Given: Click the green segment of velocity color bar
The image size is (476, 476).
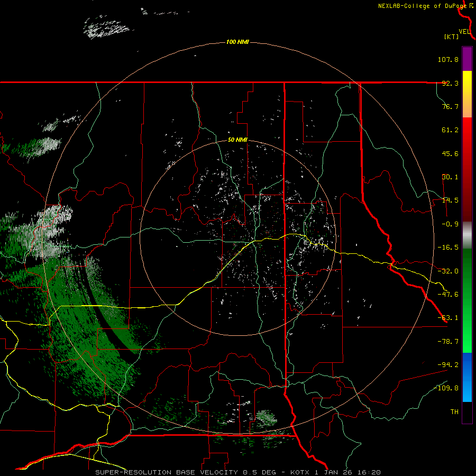Looking at the screenshot, I should click(x=467, y=300).
